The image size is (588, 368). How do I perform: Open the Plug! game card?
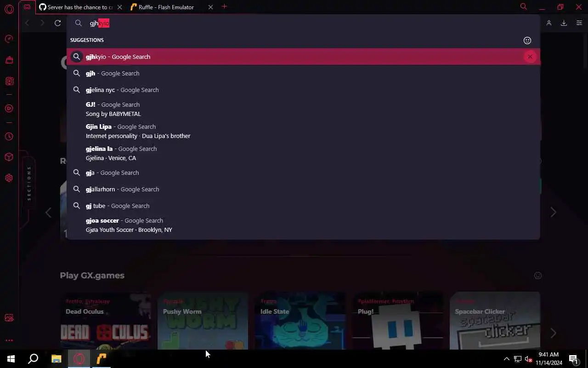398,321
